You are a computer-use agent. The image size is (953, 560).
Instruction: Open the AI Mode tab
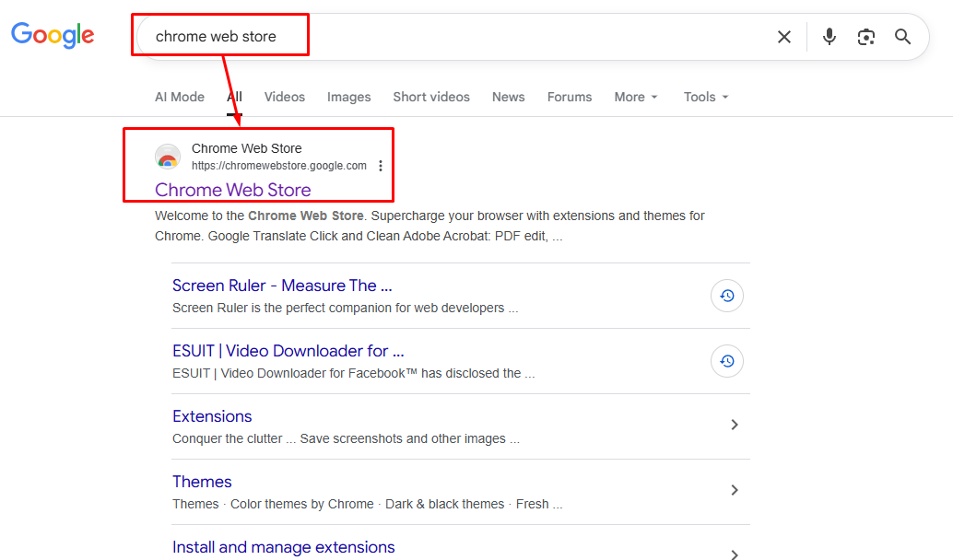[x=180, y=97]
